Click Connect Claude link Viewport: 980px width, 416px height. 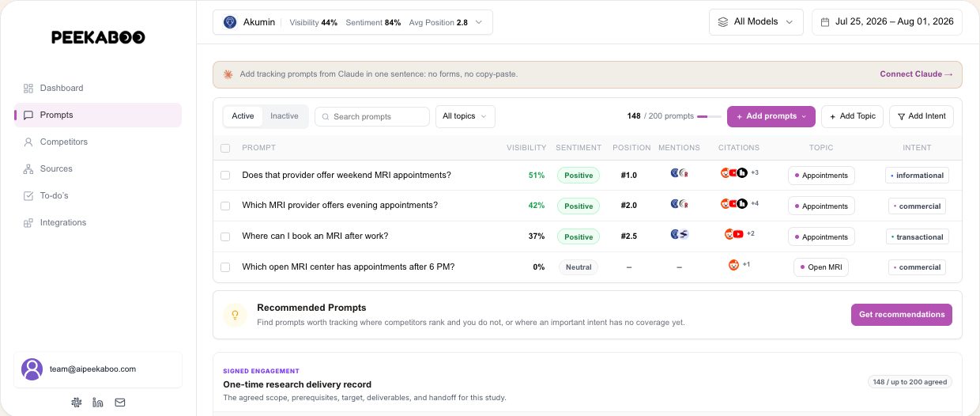pos(916,74)
